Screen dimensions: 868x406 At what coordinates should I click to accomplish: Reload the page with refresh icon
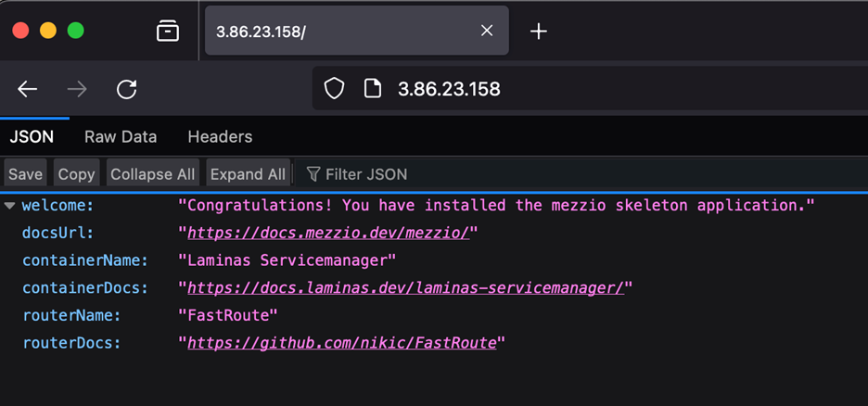(x=127, y=89)
